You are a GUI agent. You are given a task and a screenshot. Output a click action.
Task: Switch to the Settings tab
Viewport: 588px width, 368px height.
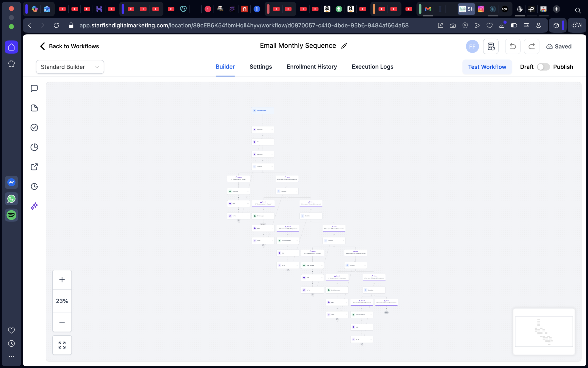[x=260, y=67]
